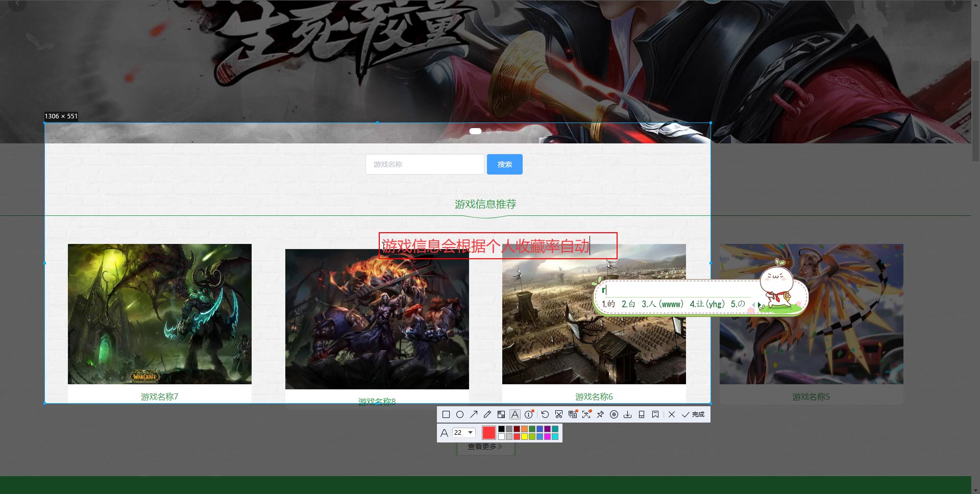This screenshot has width=980, height=494.
Task: Select the active white carousel indicator
Action: pos(475,131)
